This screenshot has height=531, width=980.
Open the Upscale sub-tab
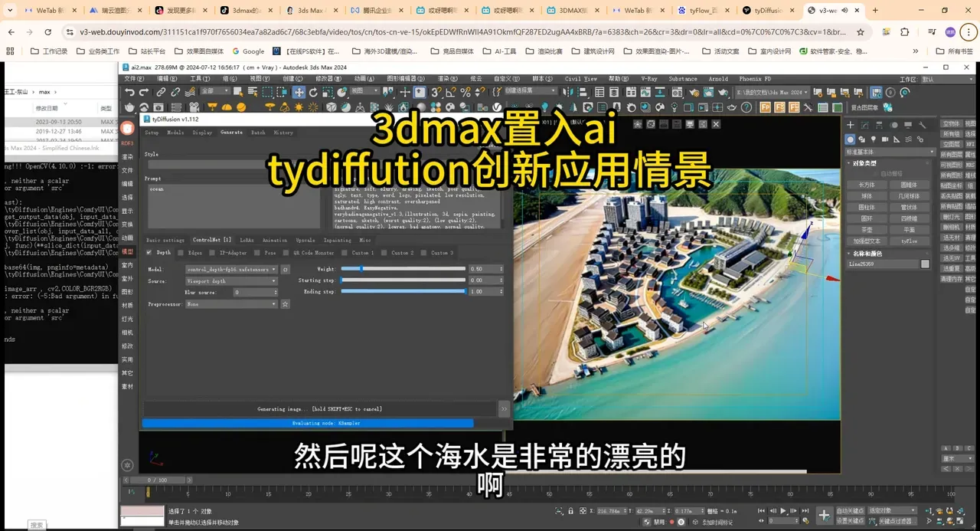click(305, 240)
